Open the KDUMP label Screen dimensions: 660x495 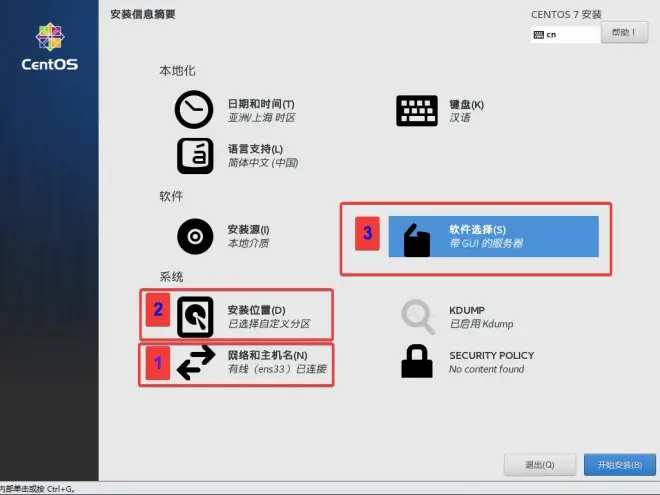pyautogui.click(x=467, y=310)
